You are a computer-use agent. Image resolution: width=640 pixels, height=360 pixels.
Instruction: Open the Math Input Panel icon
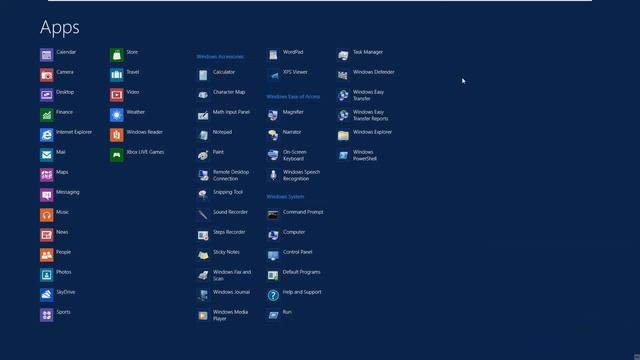pyautogui.click(x=203, y=115)
